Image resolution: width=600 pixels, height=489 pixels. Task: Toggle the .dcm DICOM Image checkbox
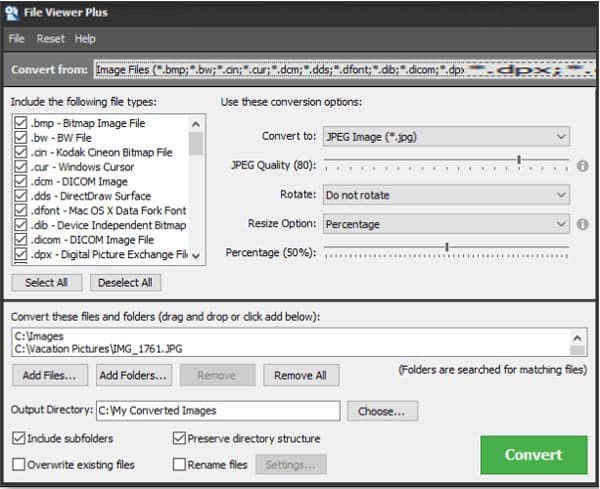[x=21, y=181]
